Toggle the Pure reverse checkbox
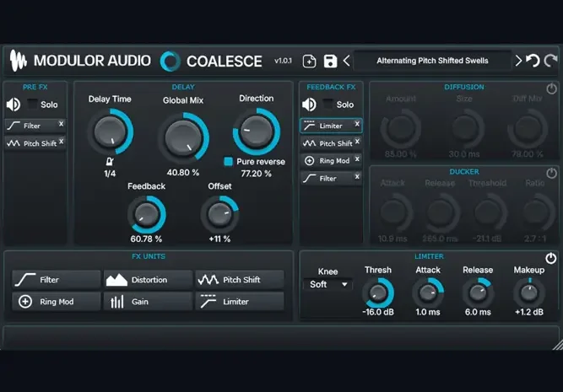Viewport: 563px width, 392px height. point(229,161)
